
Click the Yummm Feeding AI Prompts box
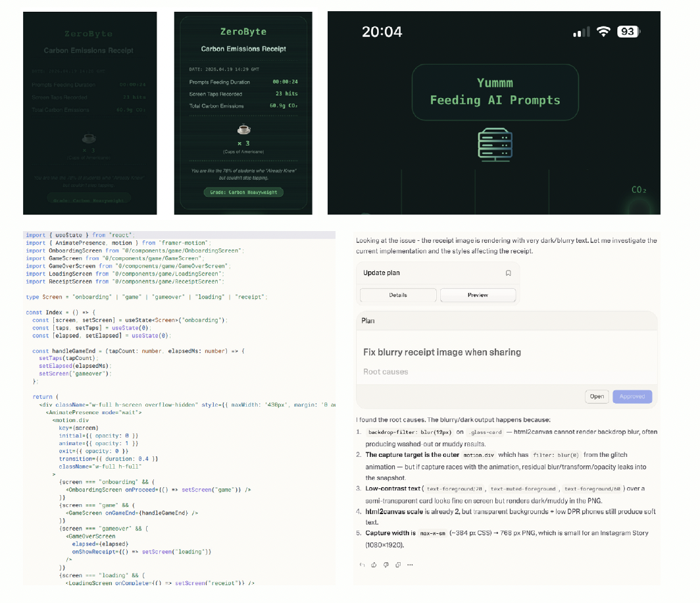click(495, 92)
